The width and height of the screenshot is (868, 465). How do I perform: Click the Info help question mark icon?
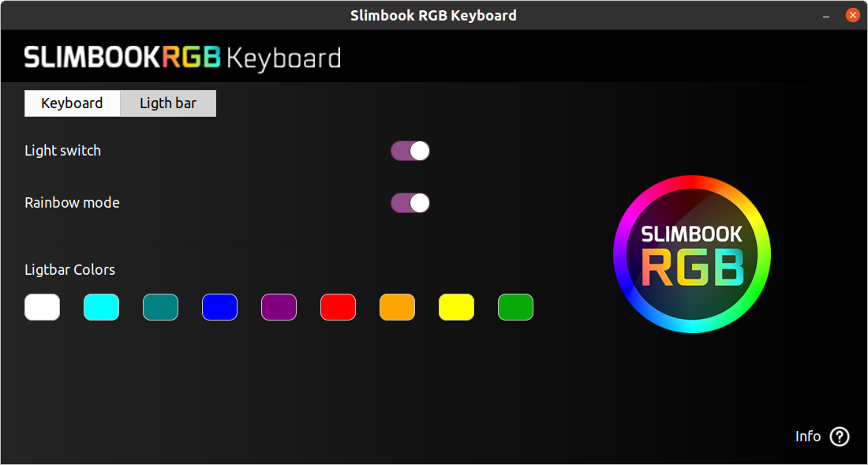point(840,437)
